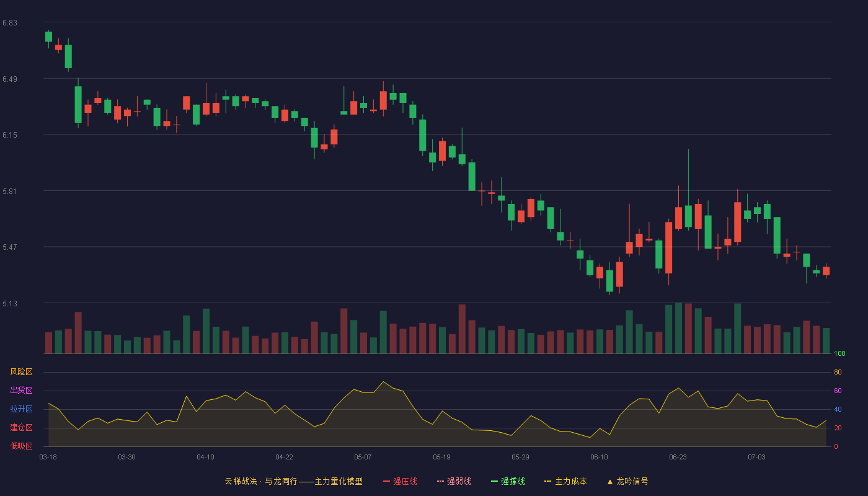This screenshot has height=496, width=868.
Task: Select the 05-07 date label
Action: [x=363, y=457]
